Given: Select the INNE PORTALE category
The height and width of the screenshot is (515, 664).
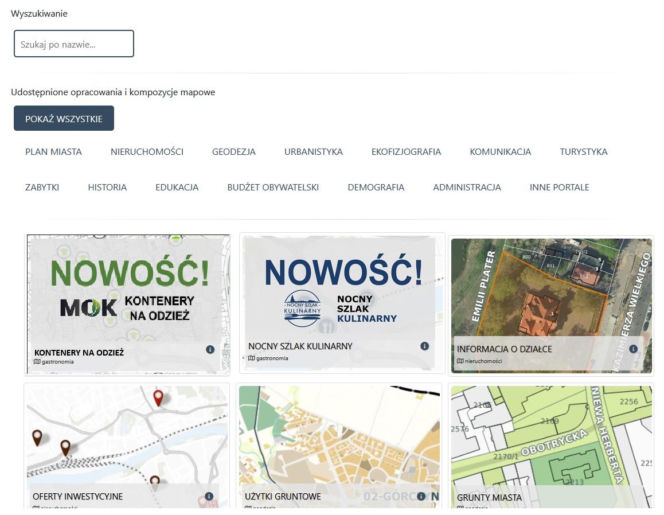Looking at the screenshot, I should [559, 187].
